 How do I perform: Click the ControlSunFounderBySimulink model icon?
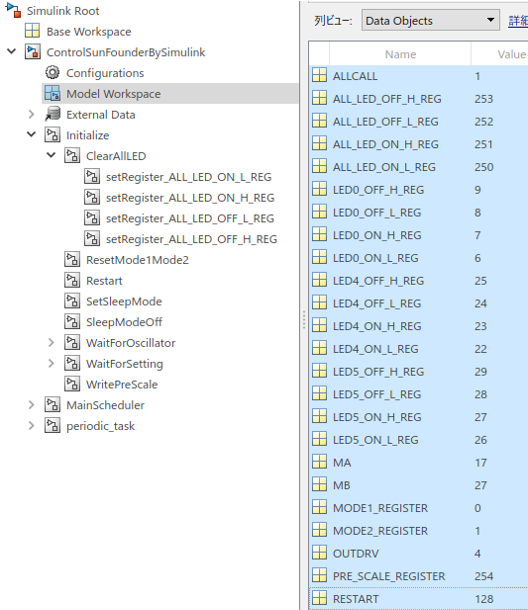[33, 52]
